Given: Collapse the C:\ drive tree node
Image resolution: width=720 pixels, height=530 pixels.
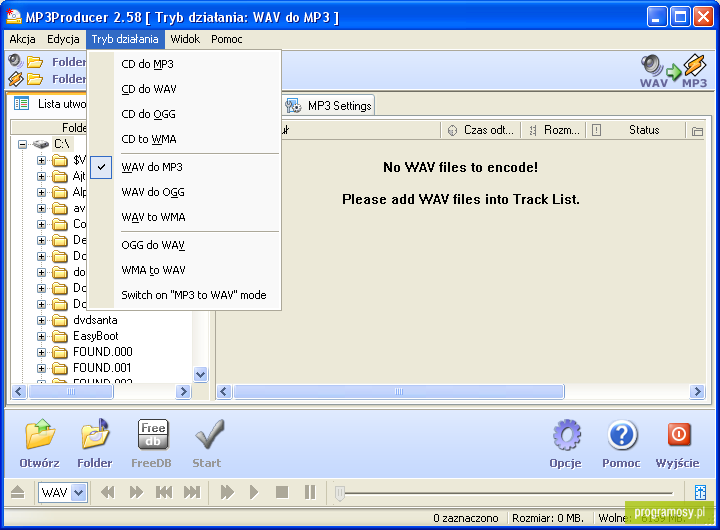Looking at the screenshot, I should click(x=22, y=144).
